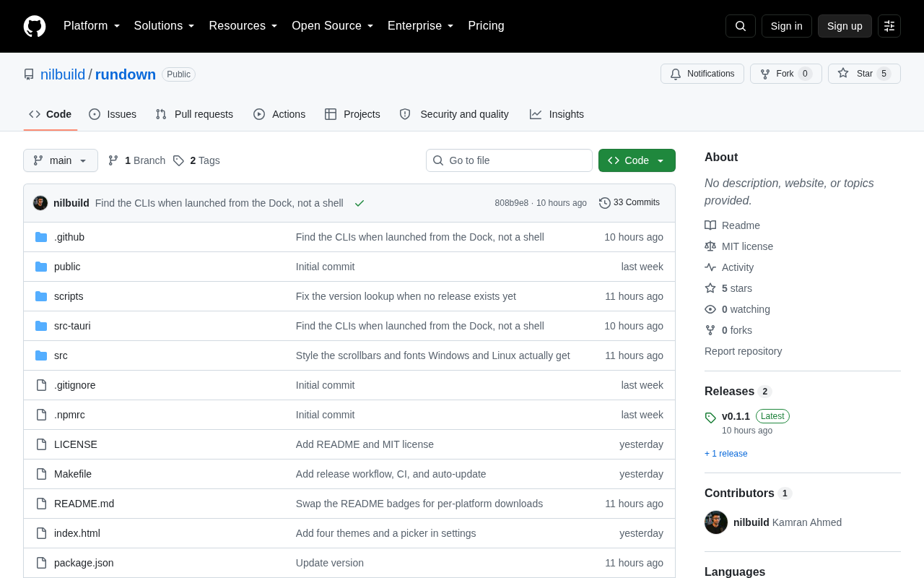Click the .github folder icon

point(41,237)
